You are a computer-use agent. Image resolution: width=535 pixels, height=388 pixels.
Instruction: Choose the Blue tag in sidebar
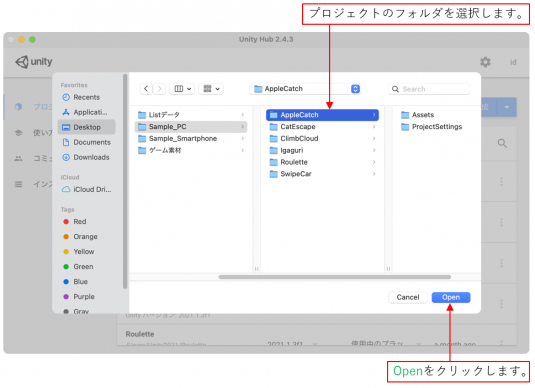(x=76, y=282)
